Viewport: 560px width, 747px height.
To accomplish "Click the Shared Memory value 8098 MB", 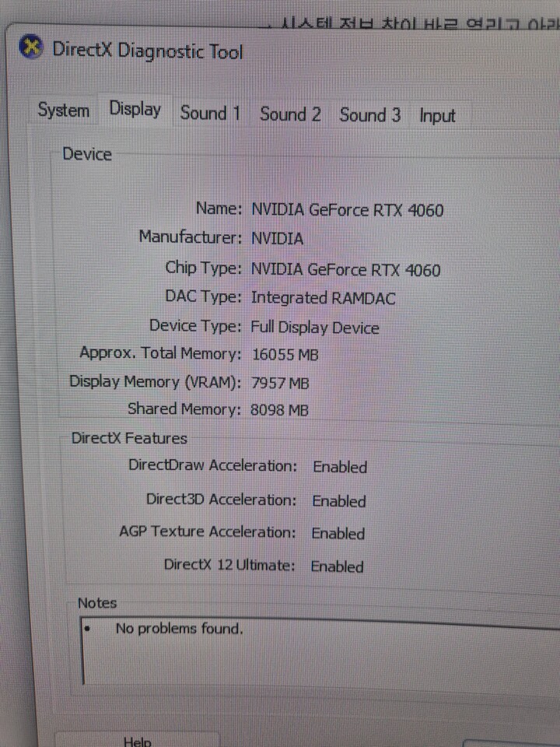I will [279, 410].
